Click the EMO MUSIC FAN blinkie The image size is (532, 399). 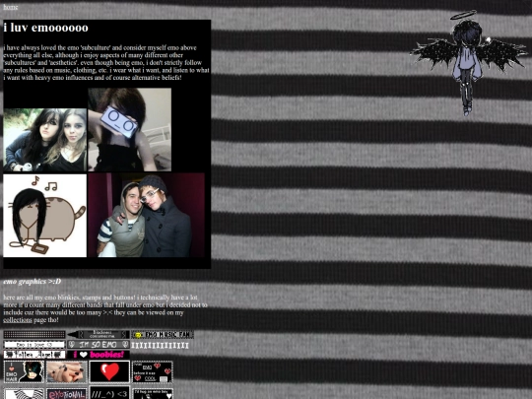coord(163,335)
